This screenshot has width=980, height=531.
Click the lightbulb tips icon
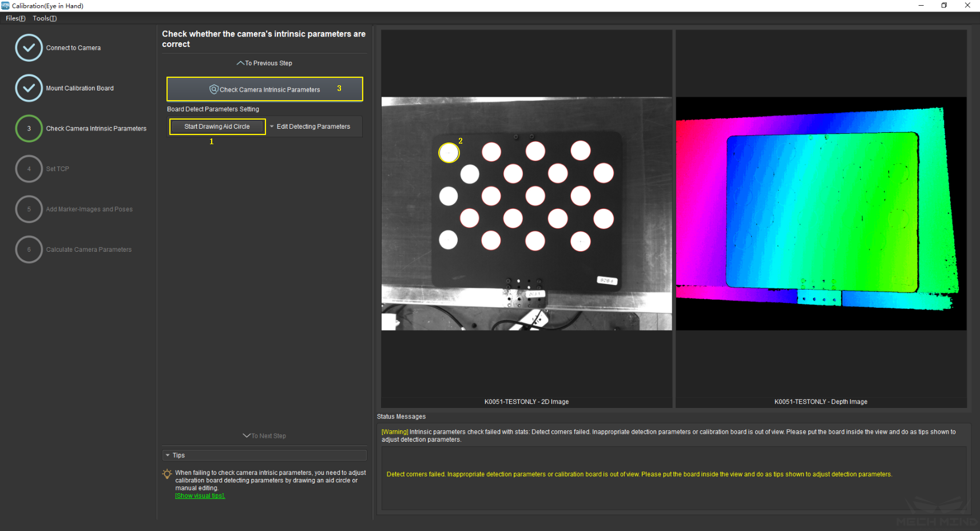click(167, 474)
